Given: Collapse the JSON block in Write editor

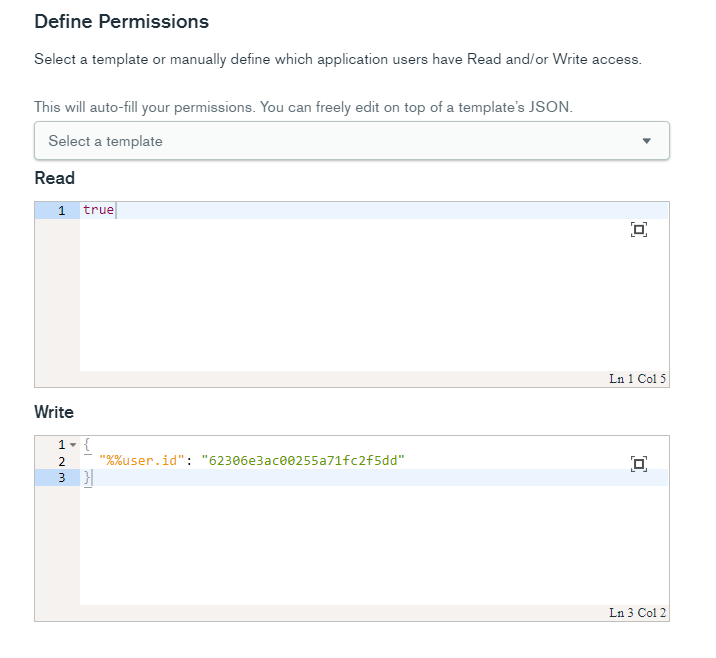Looking at the screenshot, I should pos(73,444).
